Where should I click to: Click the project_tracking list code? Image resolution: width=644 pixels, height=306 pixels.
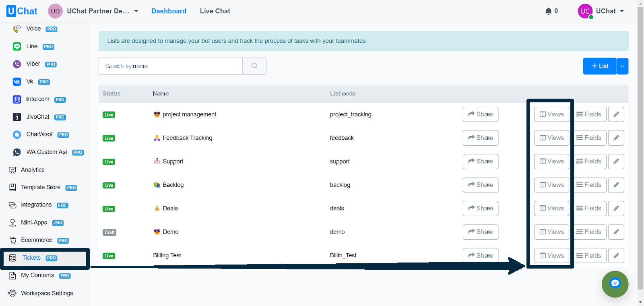tap(351, 114)
